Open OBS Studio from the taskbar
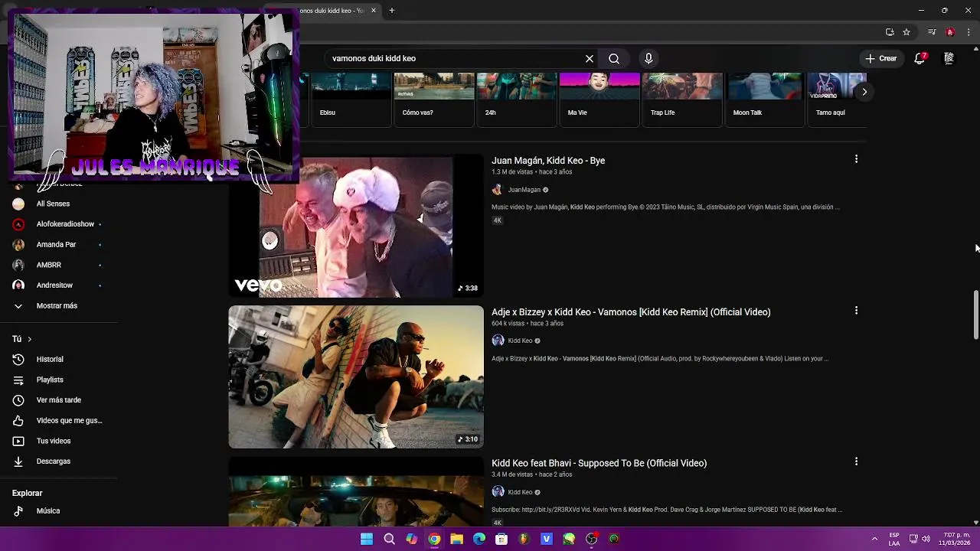Viewport: 980px width, 551px height. coord(591,539)
